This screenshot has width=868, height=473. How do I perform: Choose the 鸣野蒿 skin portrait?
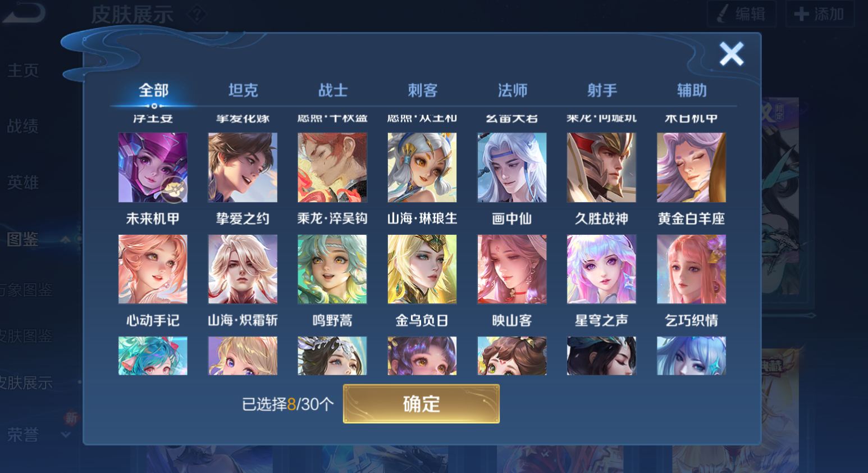pyautogui.click(x=332, y=269)
